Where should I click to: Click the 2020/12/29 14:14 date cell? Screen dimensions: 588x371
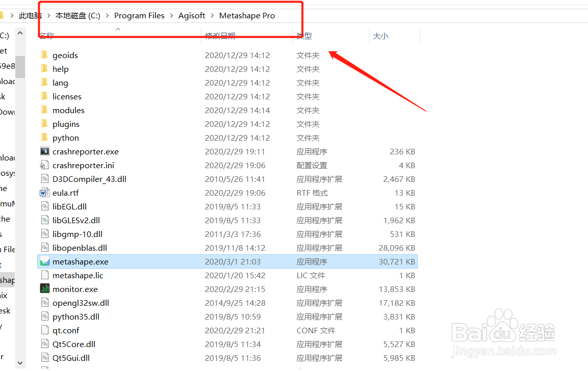pos(237,110)
